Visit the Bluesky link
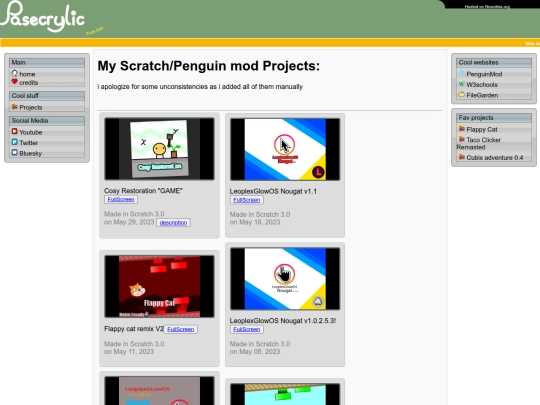 click(30, 153)
